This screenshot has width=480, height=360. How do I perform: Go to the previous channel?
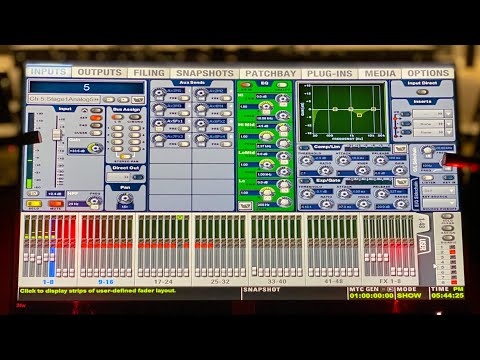109,99
